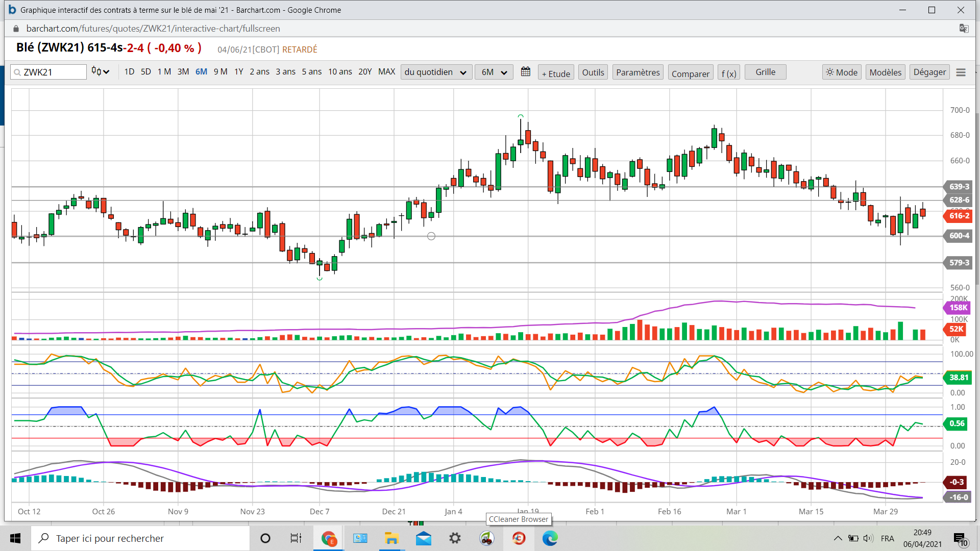Click the translate page icon in address bar
This screenshot has width=980, height=551.
point(964,29)
